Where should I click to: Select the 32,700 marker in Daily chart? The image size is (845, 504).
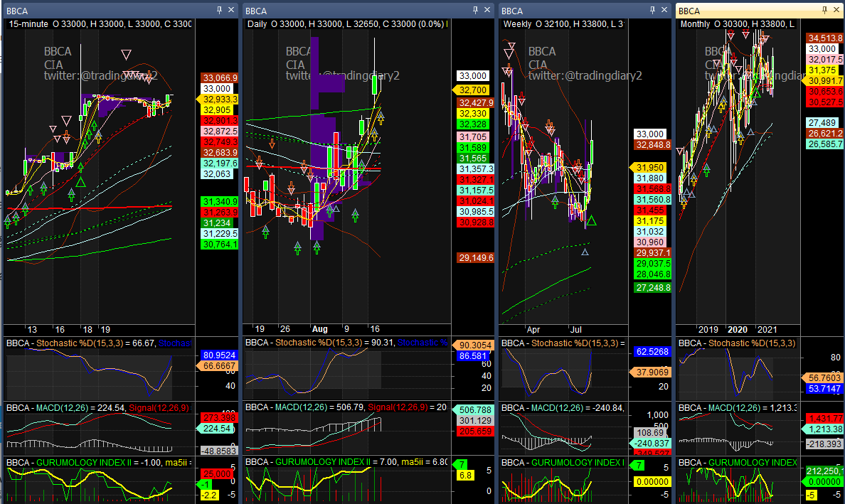470,90
